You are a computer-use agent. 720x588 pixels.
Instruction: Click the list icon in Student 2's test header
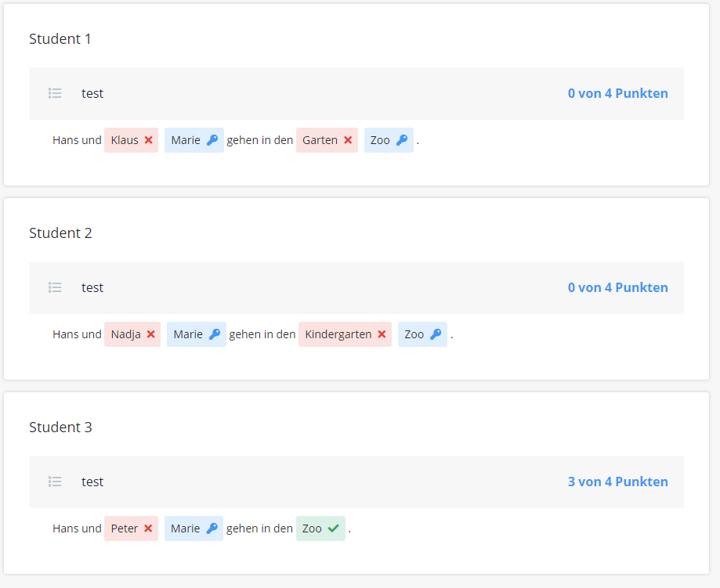[x=55, y=287]
